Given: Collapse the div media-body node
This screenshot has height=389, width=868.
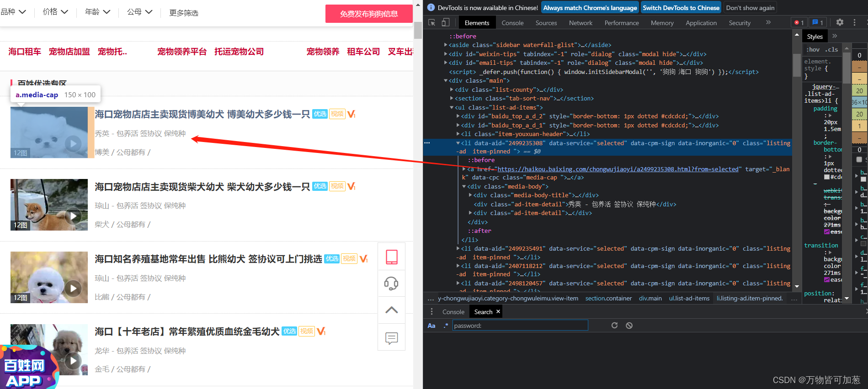Looking at the screenshot, I should click(x=464, y=187).
